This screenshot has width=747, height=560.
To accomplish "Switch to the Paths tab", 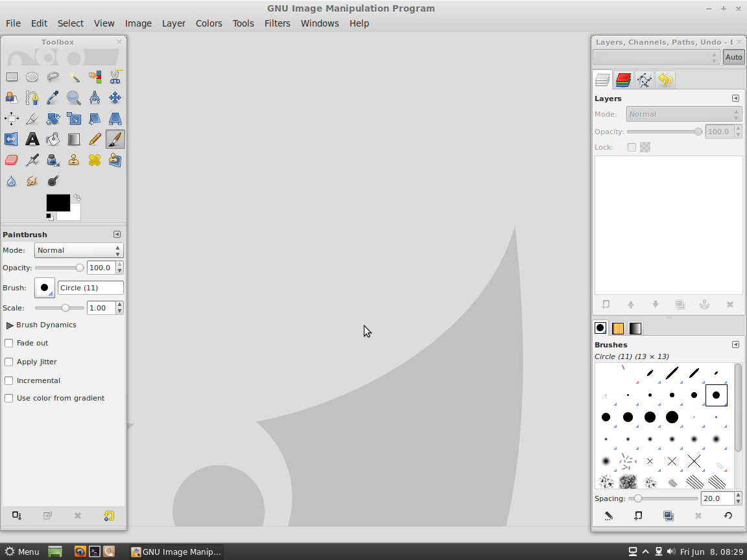I will [x=644, y=80].
